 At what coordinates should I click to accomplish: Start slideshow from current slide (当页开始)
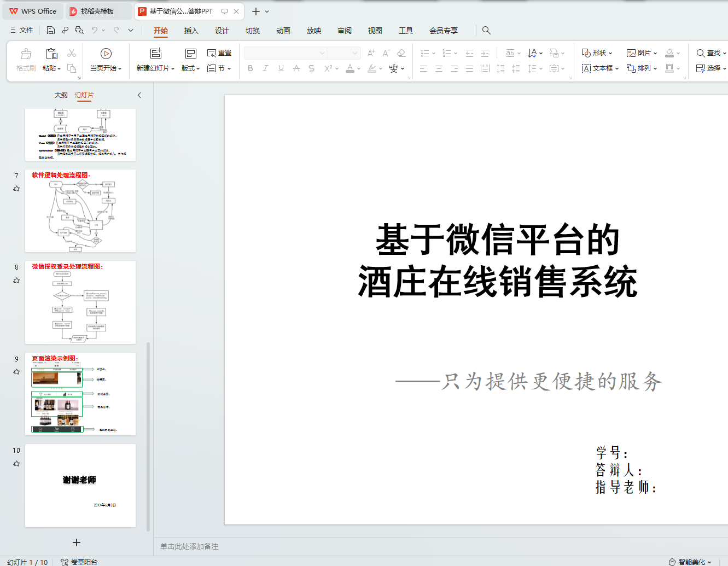click(106, 60)
